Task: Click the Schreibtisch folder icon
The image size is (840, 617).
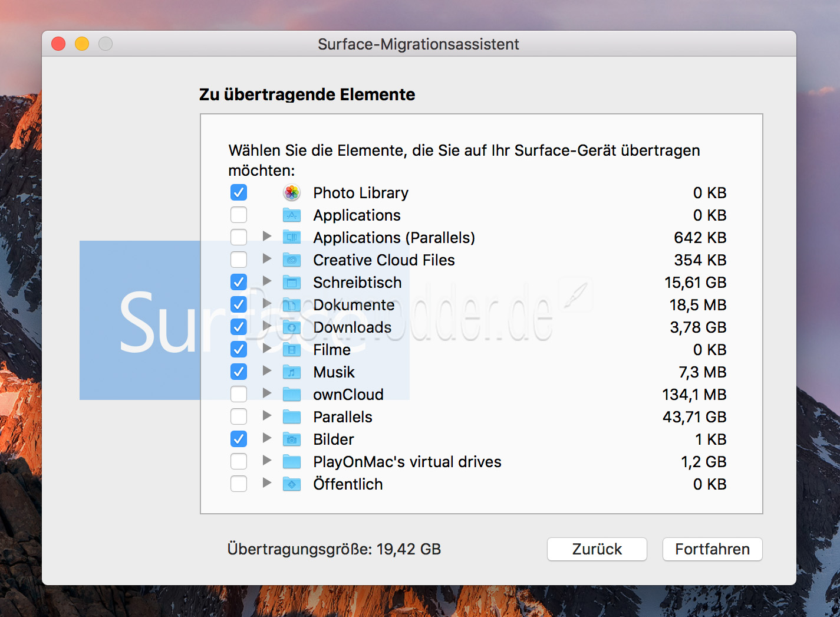Action: point(292,282)
